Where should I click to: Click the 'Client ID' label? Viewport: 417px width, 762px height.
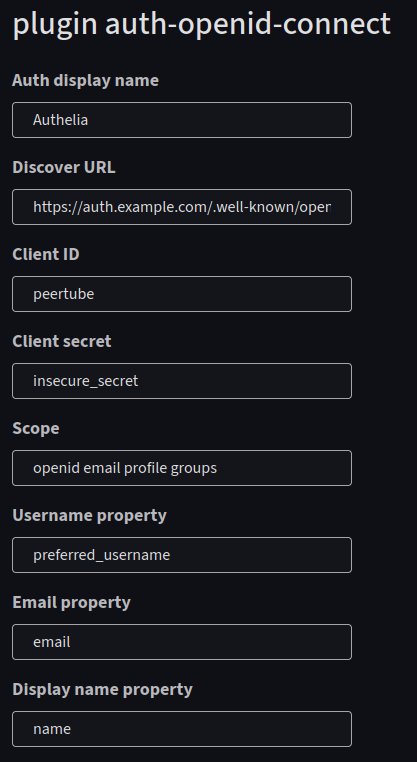click(x=46, y=254)
